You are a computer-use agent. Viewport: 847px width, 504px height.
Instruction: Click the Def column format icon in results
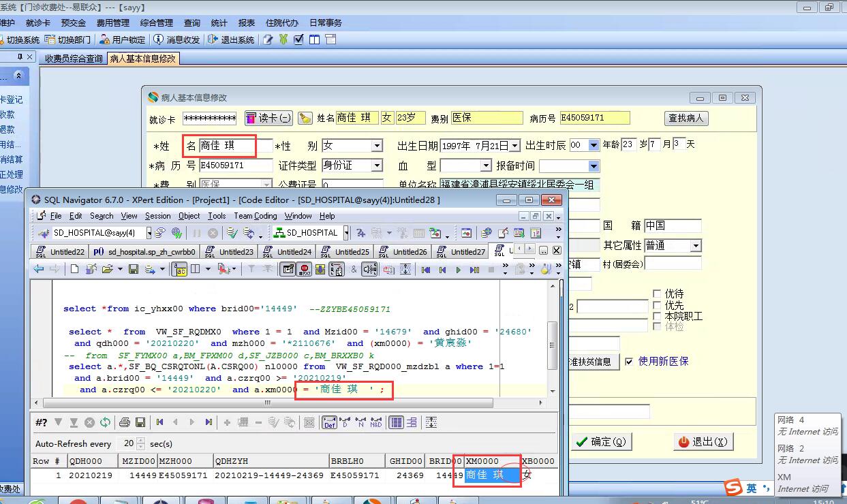[x=330, y=422]
